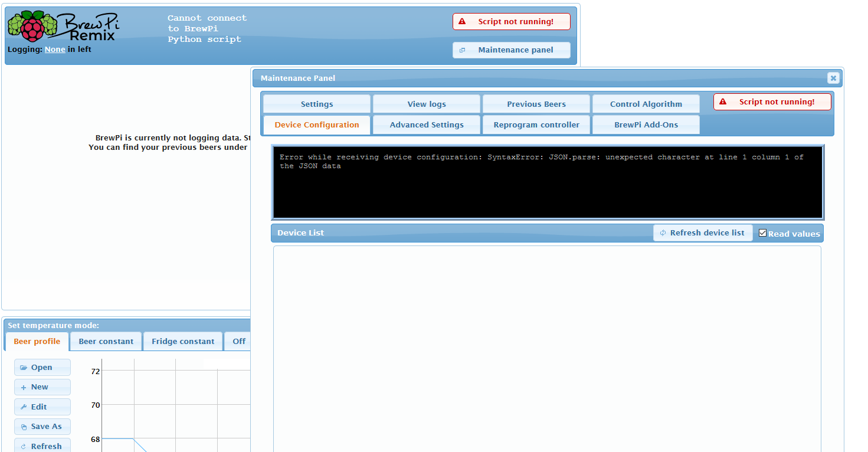Click the Device List header label
Screen dimensions: 868x452
(300, 233)
